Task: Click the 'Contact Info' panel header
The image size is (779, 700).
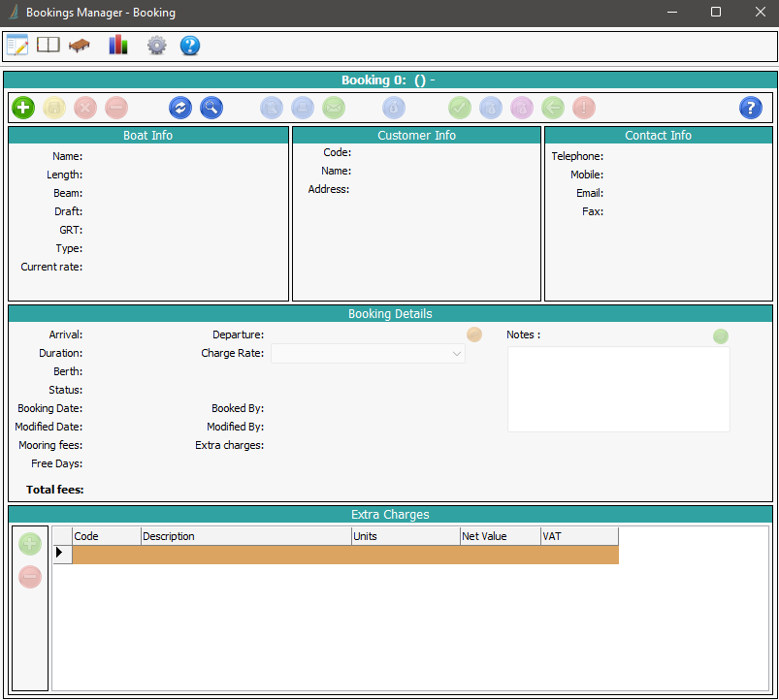Action: tap(659, 136)
